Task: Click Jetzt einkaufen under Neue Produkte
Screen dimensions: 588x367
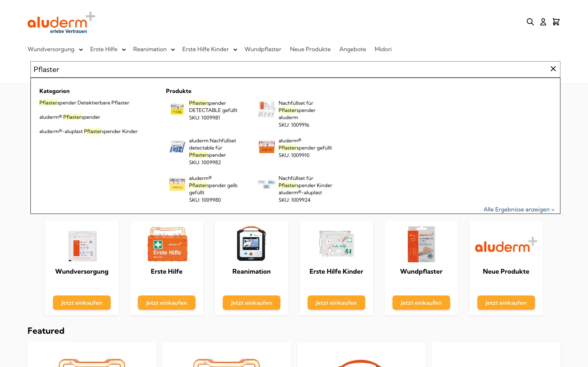Action: [x=506, y=303]
